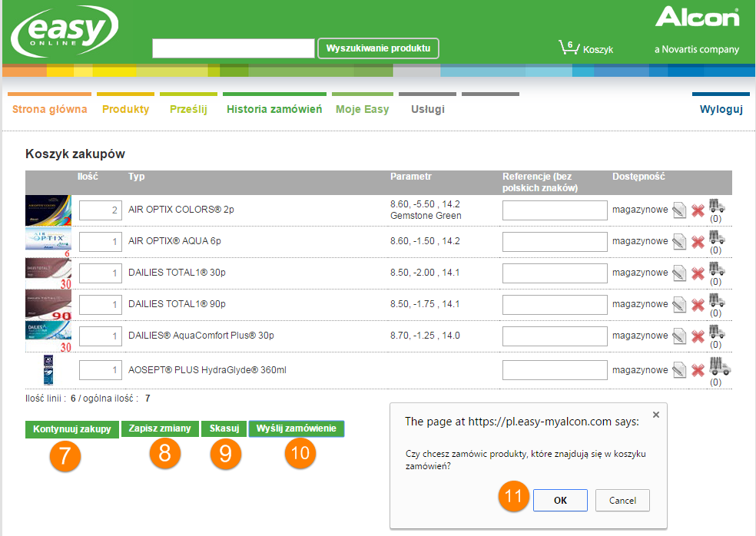Screen dimensions: 756x536
Task: Click quantity field for AIR OPTIX AQUA 6p
Action: coord(101,241)
